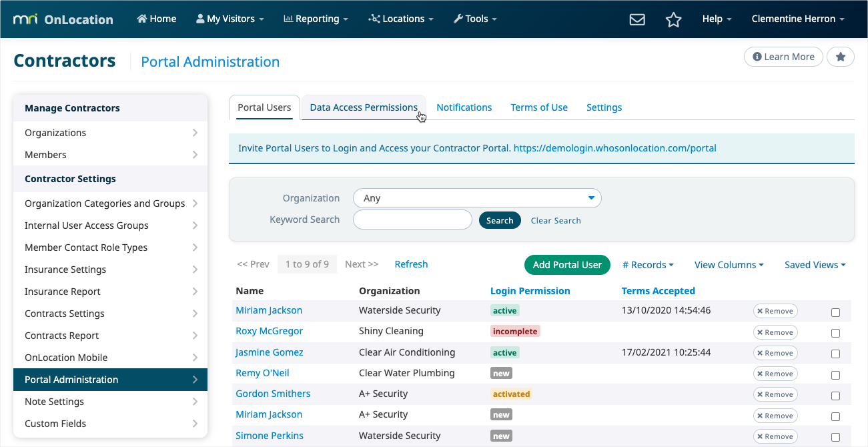
Task: Open the Reporting menu
Action: click(316, 19)
